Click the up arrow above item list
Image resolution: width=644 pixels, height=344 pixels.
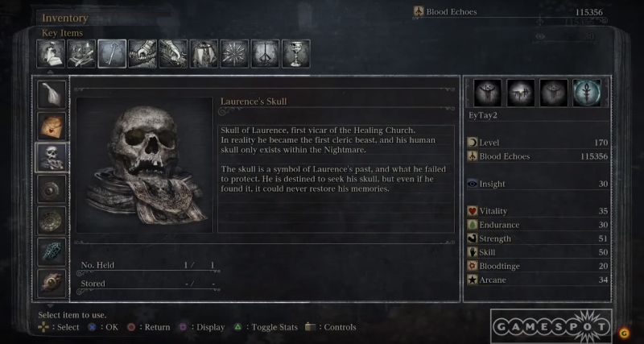pyautogui.click(x=51, y=73)
